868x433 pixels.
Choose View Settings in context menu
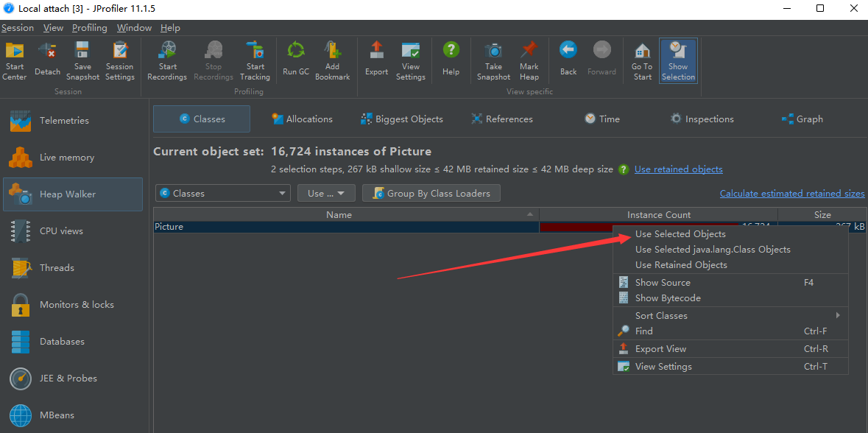click(731, 367)
